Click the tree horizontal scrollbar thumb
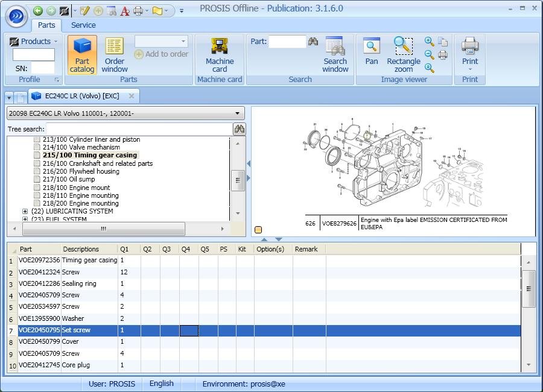This screenshot has width=543, height=392. pos(104,229)
